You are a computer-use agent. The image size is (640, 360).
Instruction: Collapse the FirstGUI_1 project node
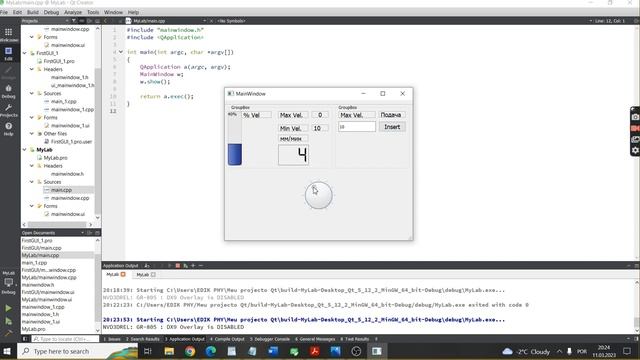(25, 53)
